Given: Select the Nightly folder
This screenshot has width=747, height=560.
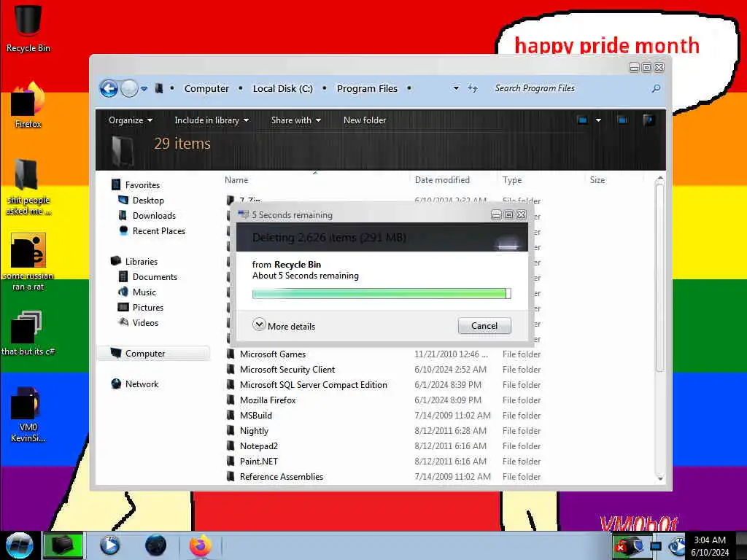Looking at the screenshot, I should coord(254,430).
